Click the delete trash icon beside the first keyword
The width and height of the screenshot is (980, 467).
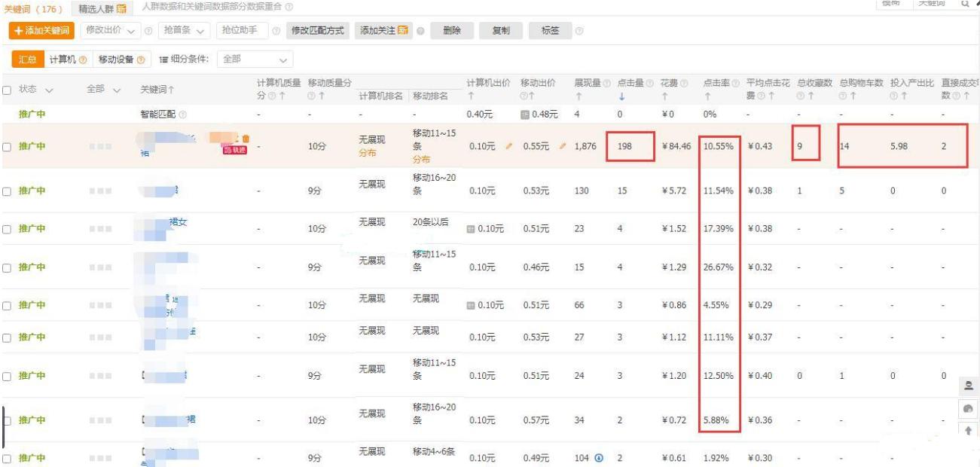[x=246, y=139]
